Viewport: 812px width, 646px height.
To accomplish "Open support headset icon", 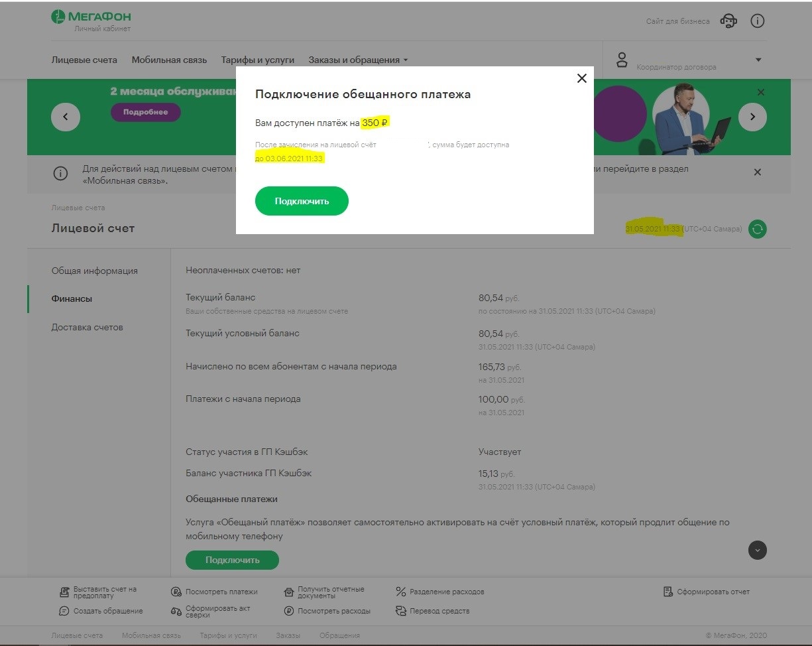I will coord(728,21).
